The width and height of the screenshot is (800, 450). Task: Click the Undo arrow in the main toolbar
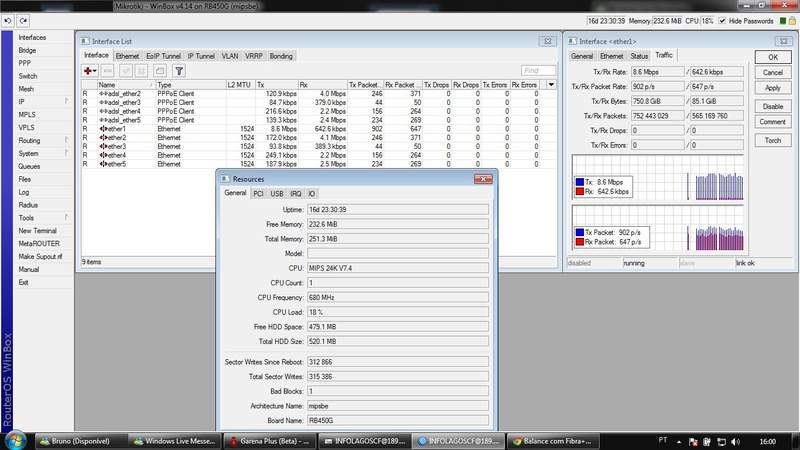click(8, 21)
